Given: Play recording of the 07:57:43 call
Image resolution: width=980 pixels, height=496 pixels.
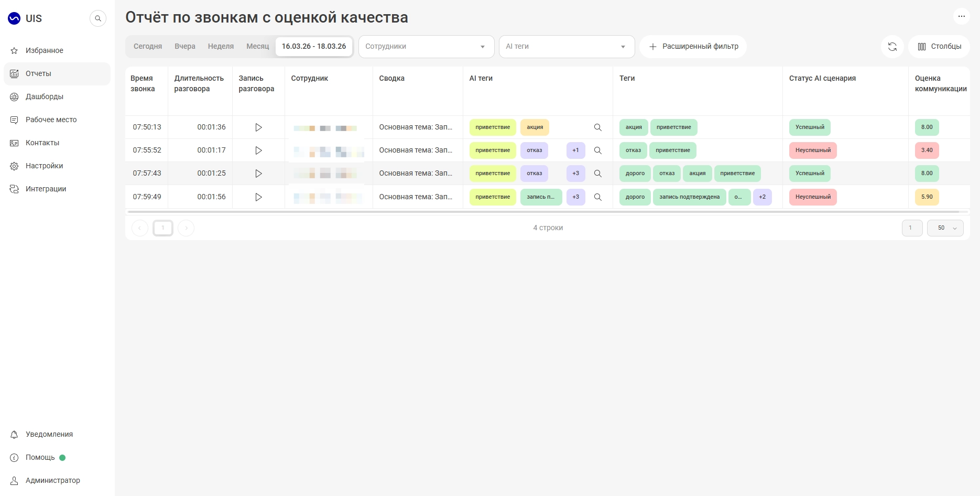Looking at the screenshot, I should [258, 174].
